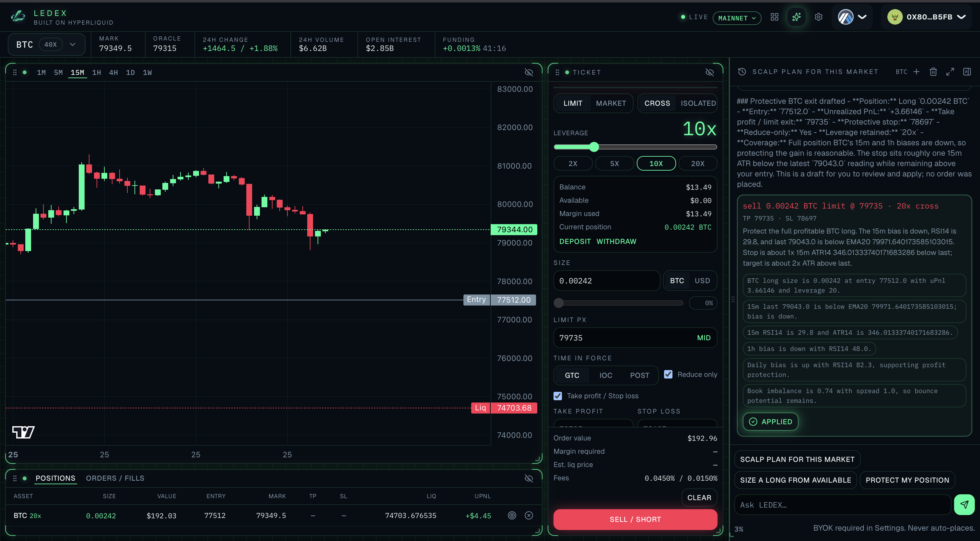Set leverage preset to 2X

pos(573,163)
